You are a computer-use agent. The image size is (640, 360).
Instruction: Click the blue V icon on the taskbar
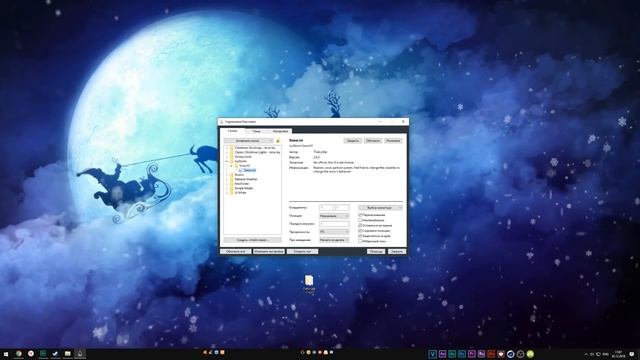click(x=432, y=354)
